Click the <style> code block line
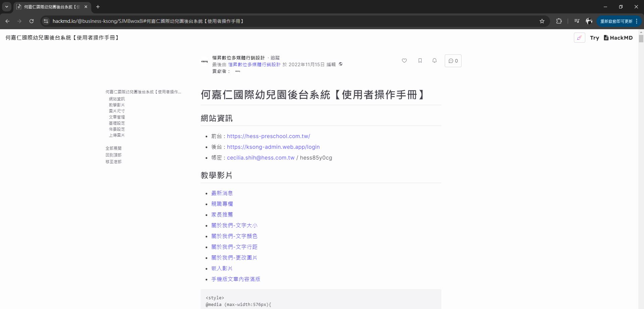This screenshot has width=644, height=309. coord(215,298)
